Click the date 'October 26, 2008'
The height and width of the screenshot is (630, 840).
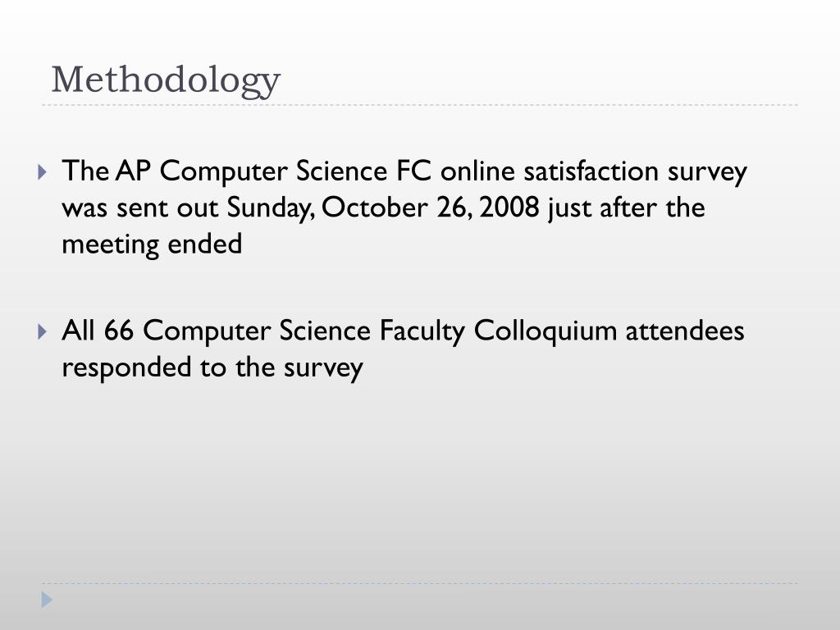(431, 208)
